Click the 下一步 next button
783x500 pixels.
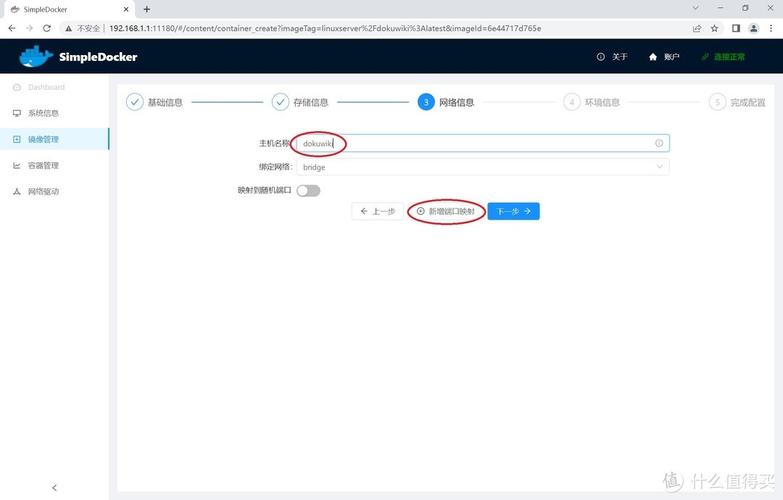513,211
